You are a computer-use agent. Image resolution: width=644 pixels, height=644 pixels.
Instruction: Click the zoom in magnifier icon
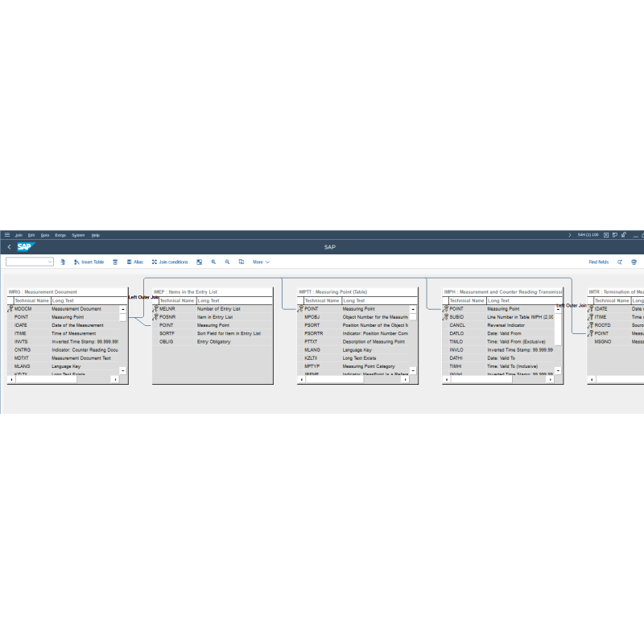(213, 262)
